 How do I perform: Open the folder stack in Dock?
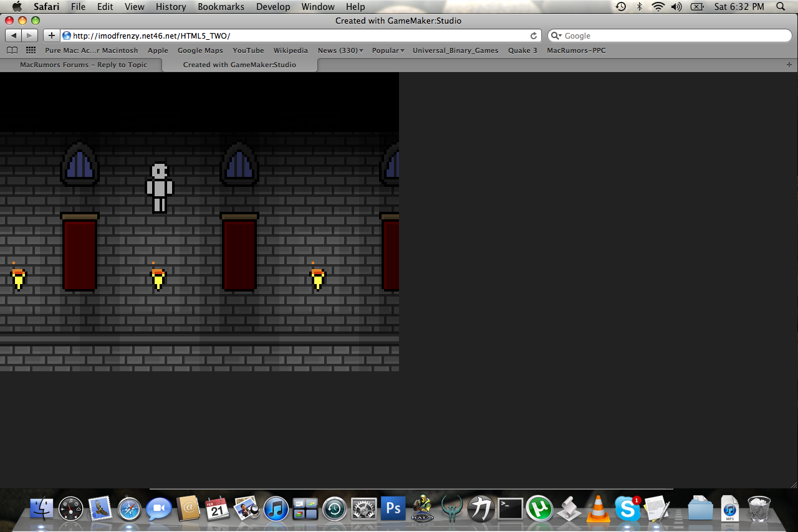[x=700, y=509]
